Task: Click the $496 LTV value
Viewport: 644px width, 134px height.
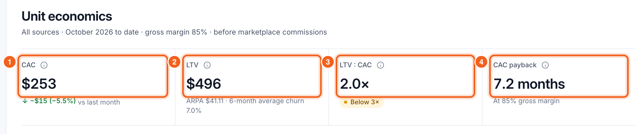Action: click(204, 84)
